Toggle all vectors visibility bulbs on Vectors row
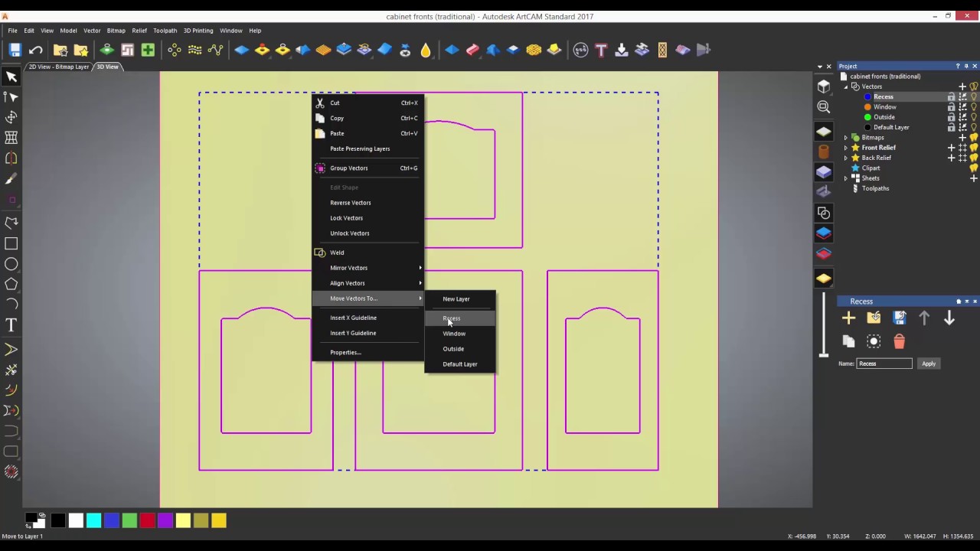Viewport: 980px width, 551px height. 974,86
